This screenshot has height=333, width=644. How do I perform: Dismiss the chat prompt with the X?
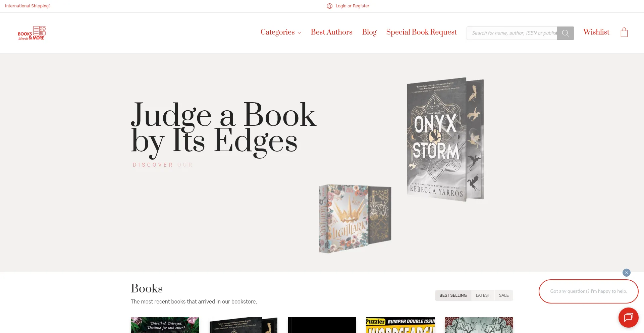[x=626, y=273]
